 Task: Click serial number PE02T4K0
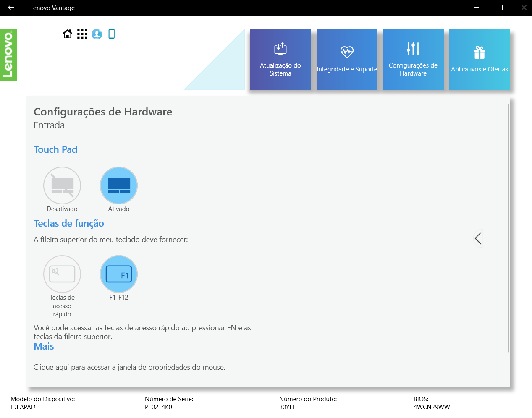point(158,407)
